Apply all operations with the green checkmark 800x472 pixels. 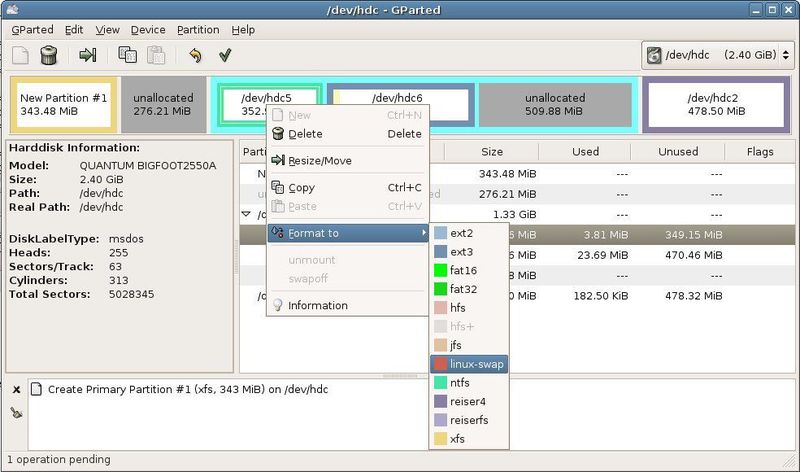click(x=225, y=55)
